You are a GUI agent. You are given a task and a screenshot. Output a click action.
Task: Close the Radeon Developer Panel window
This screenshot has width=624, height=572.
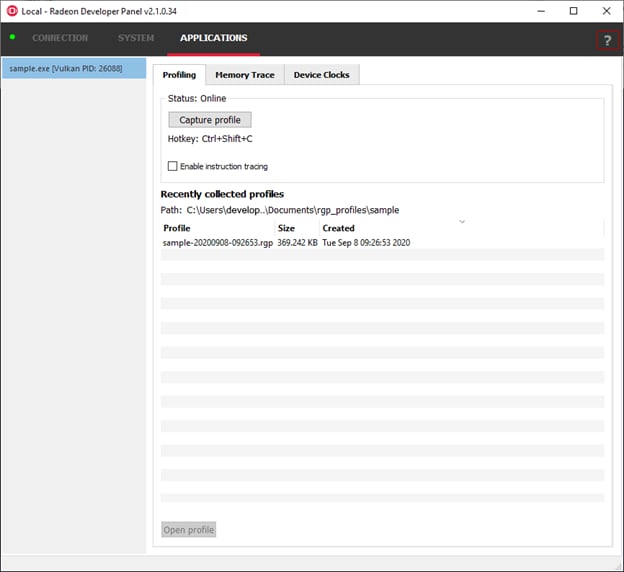[606, 11]
